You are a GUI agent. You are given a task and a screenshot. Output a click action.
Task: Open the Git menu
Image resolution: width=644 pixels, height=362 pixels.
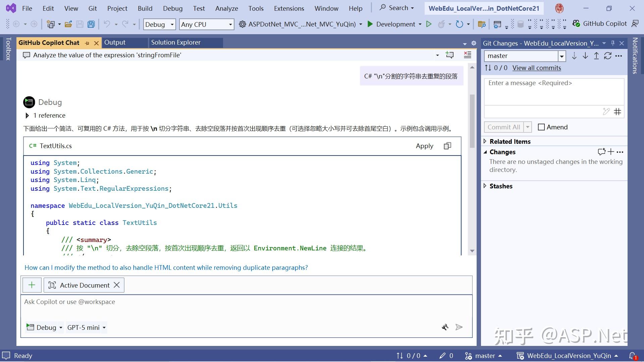pyautogui.click(x=93, y=8)
